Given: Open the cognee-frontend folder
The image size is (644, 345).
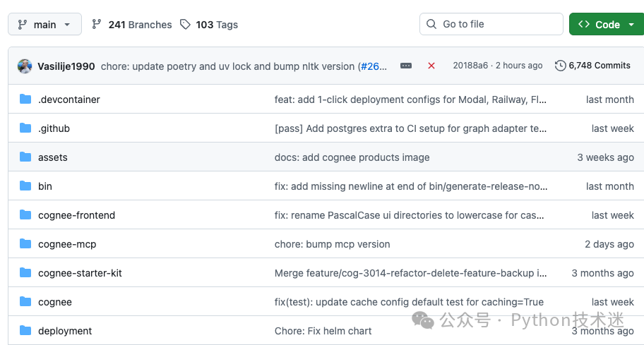Looking at the screenshot, I should [x=76, y=215].
